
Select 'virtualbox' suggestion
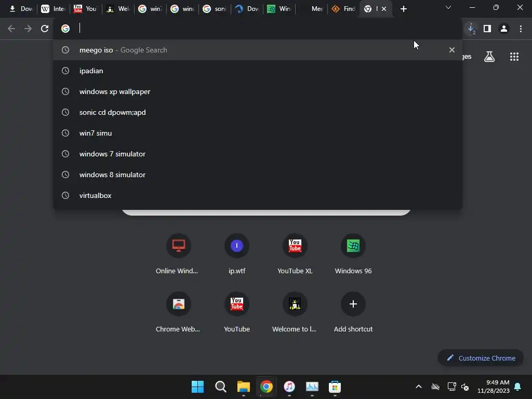pyautogui.click(x=258, y=195)
